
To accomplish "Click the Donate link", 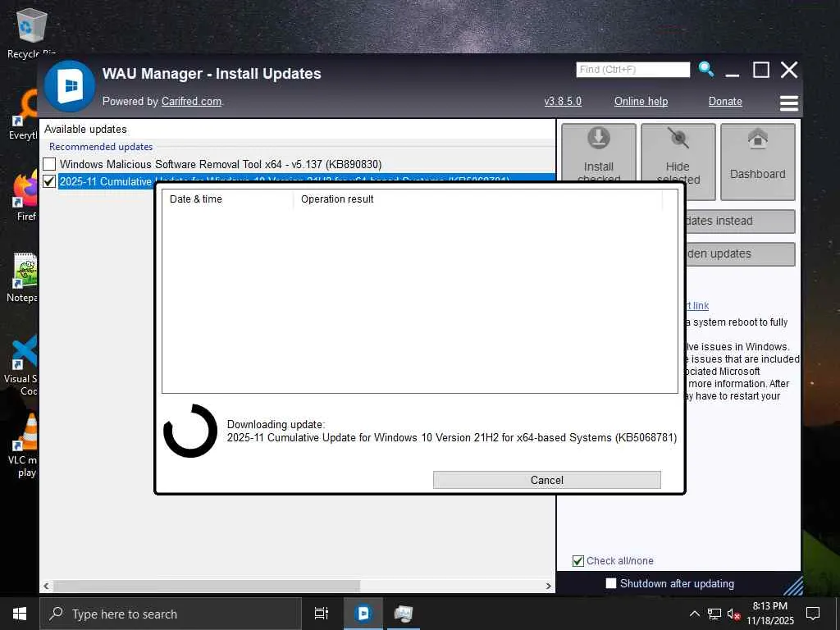I will coord(725,101).
